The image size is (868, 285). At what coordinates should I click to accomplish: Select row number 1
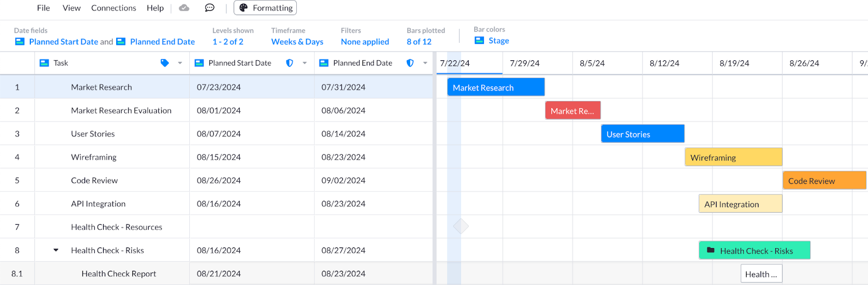click(x=17, y=87)
